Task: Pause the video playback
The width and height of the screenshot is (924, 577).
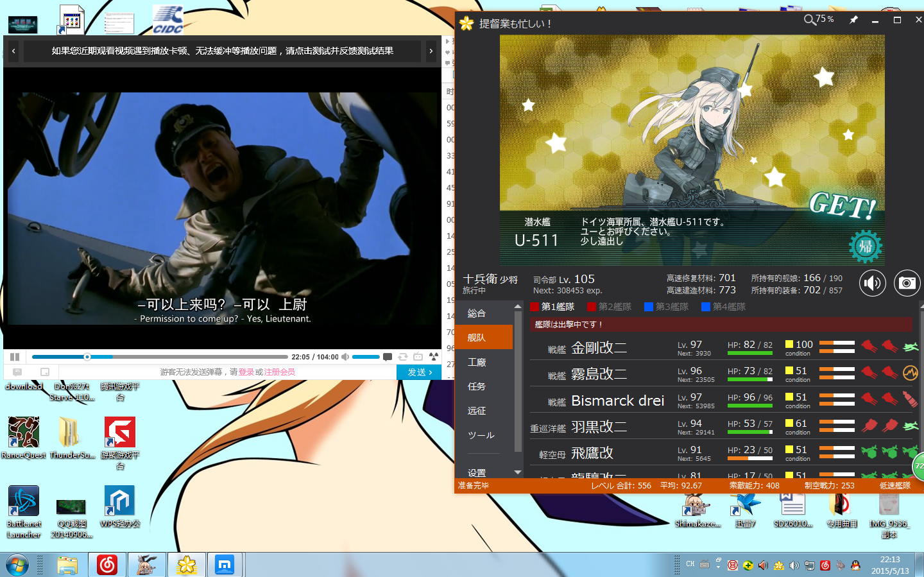Action: click(15, 357)
